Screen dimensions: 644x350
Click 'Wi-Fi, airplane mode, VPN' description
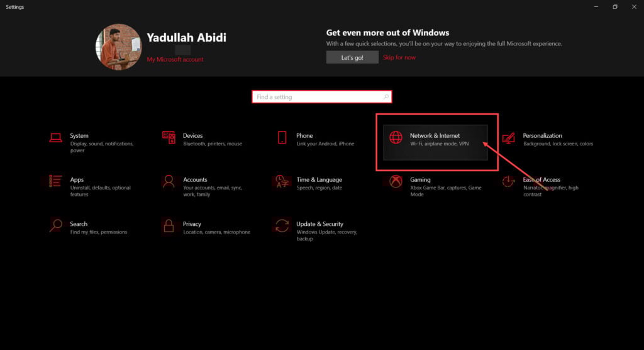pos(439,144)
